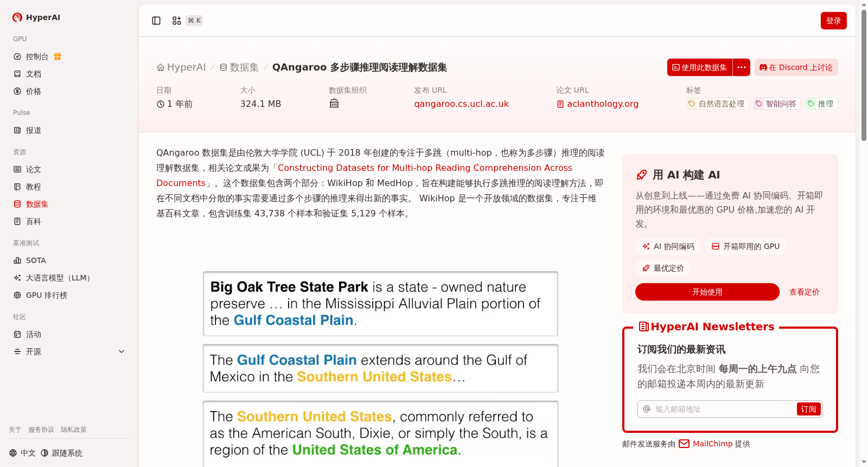Expand the 开源 sidebar section
Image resolution: width=868 pixels, height=467 pixels.
[69, 351]
